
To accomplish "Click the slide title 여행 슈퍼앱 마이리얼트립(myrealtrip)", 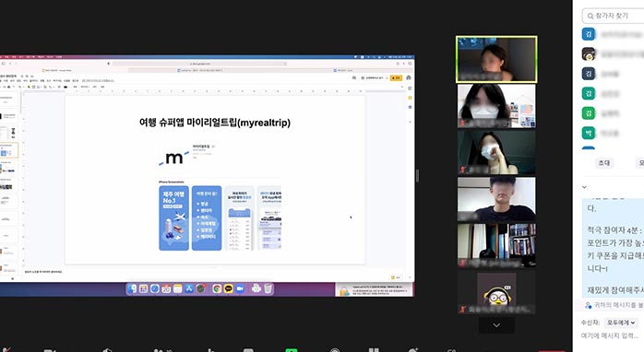I will pyautogui.click(x=215, y=123).
